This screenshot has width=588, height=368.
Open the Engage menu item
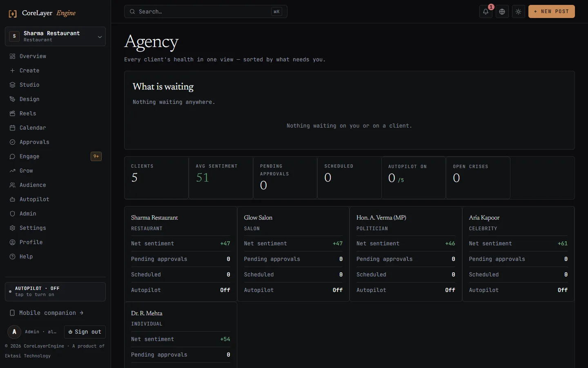point(55,156)
